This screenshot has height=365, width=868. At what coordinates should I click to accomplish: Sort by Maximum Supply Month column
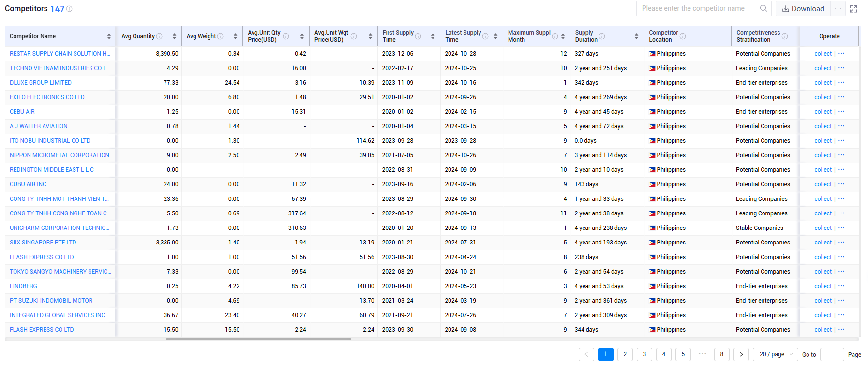[563, 36]
